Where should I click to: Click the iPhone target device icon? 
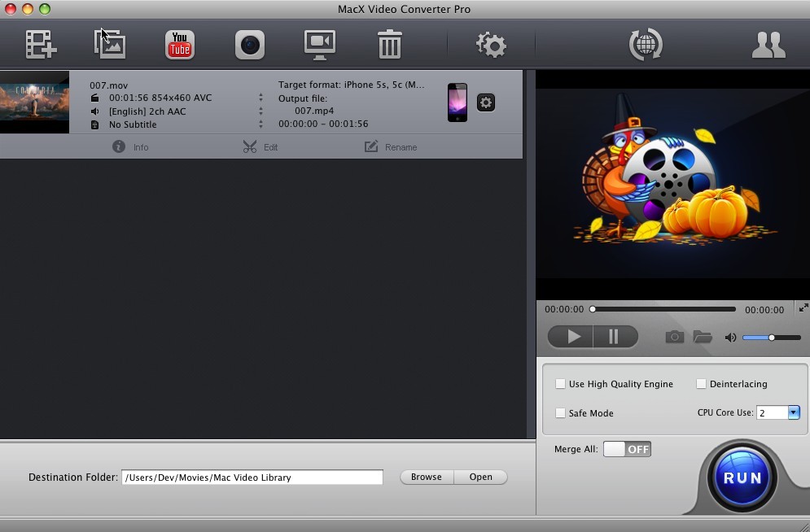coord(458,102)
